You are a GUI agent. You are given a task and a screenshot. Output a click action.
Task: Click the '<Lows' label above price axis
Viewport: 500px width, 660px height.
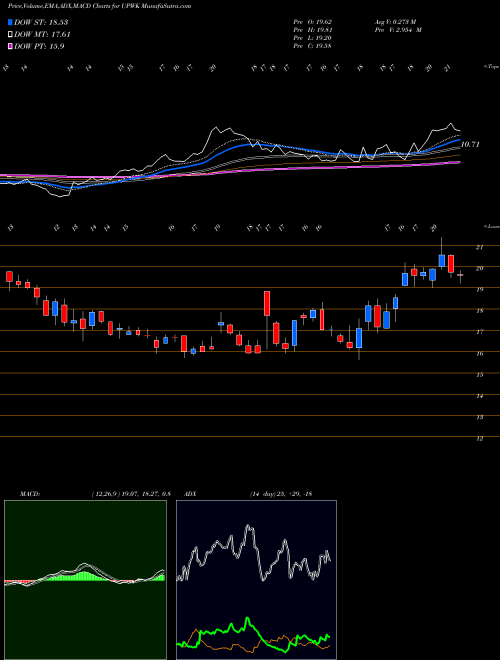[491, 226]
